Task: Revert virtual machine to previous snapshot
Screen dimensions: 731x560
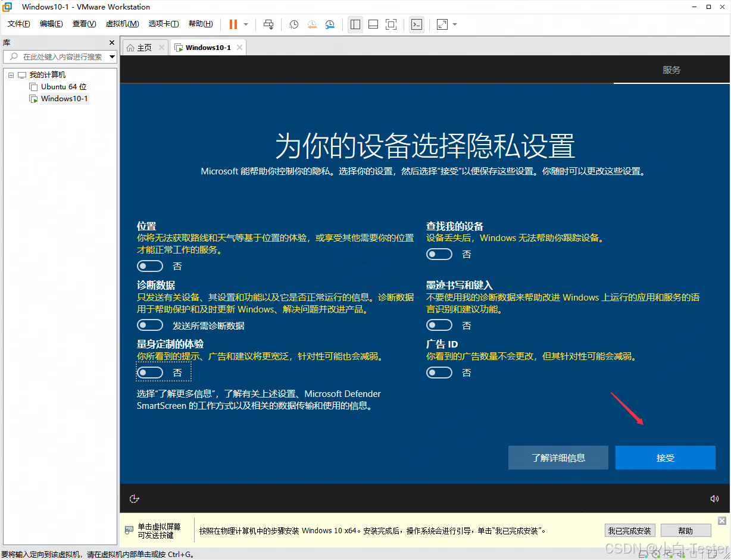Action: click(x=312, y=24)
